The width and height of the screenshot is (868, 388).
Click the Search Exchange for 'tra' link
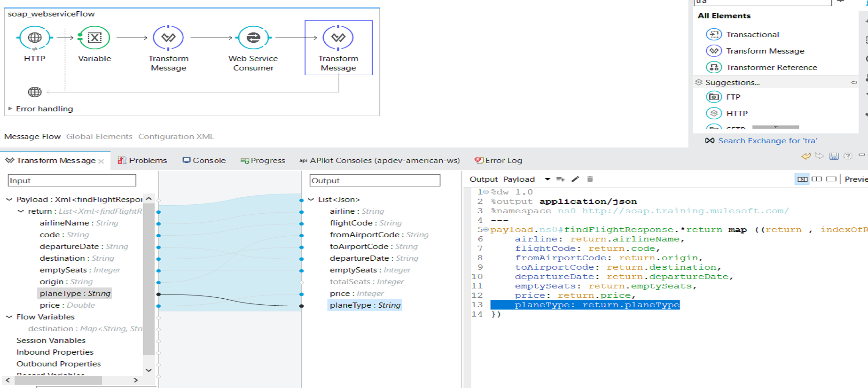click(x=767, y=140)
